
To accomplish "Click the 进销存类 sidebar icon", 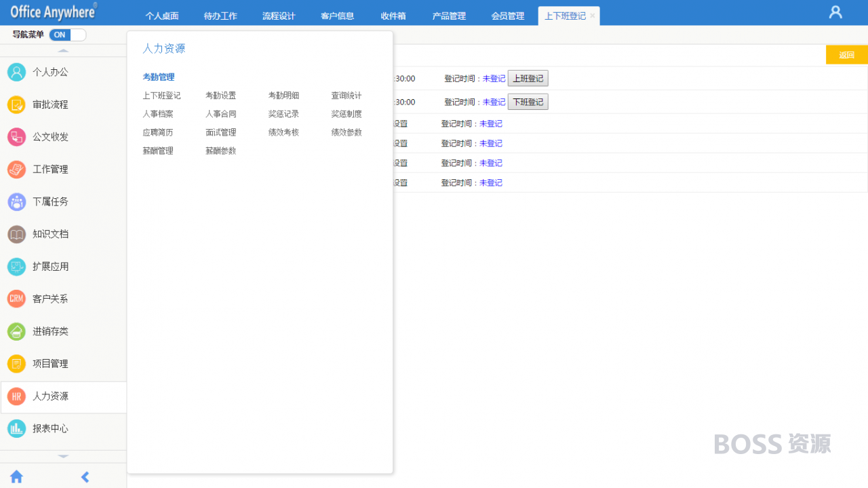I will click(16, 331).
